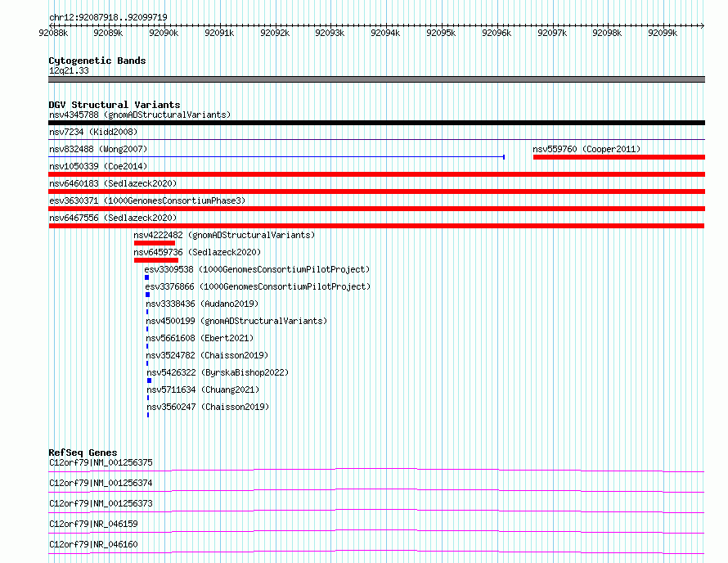The height and width of the screenshot is (563, 728).
Task: Open variant nsv6467556 (Sedlazeck2020) label
Action: click(113, 218)
